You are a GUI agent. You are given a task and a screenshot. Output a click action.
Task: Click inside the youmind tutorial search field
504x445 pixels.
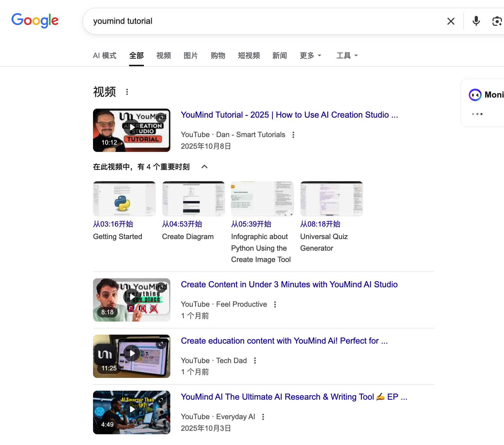(262, 21)
